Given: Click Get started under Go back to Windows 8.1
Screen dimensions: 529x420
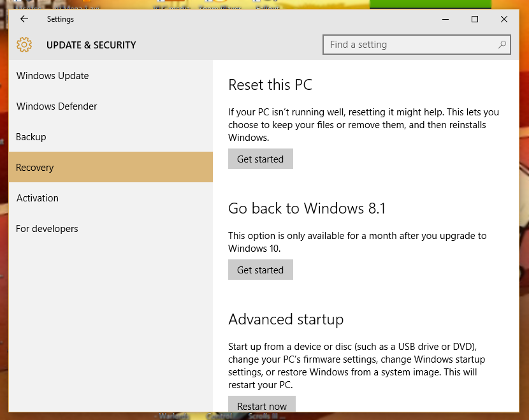Looking at the screenshot, I should (x=261, y=270).
